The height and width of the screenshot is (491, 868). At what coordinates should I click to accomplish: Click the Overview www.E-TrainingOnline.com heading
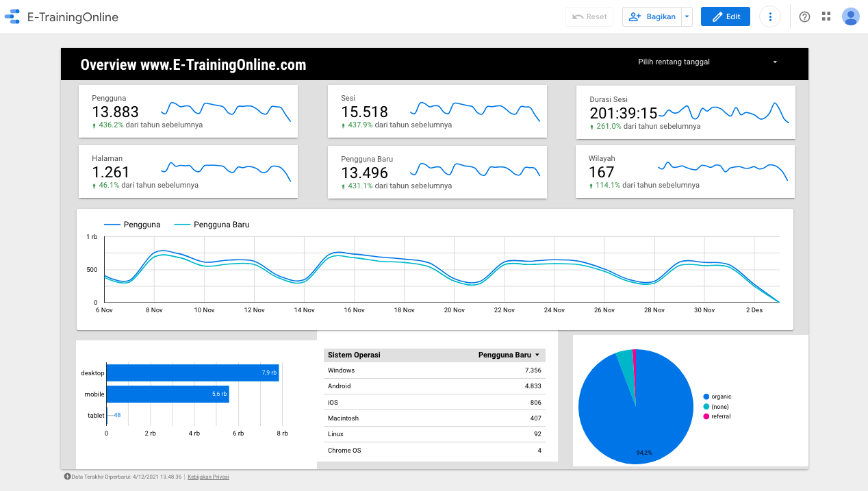pos(193,65)
